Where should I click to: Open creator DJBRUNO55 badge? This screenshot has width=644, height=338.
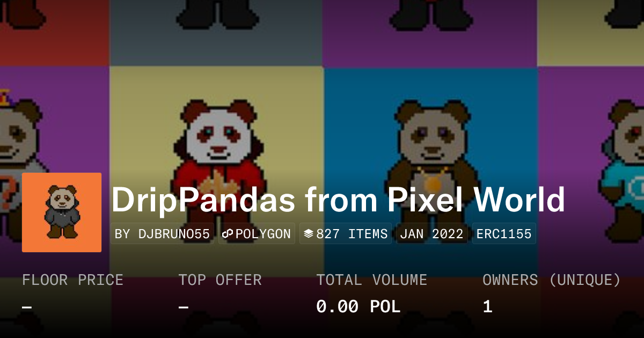point(163,234)
